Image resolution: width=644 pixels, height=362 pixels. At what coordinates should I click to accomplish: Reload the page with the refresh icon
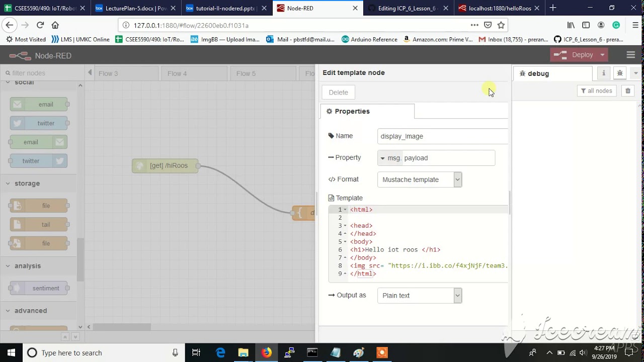point(40,25)
